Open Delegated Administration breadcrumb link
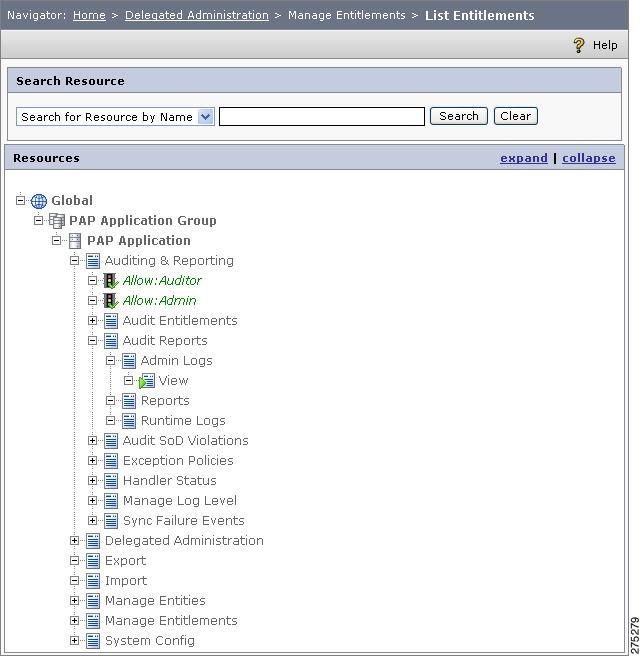Image resolution: width=642 pixels, height=656 pixels. pos(197,15)
